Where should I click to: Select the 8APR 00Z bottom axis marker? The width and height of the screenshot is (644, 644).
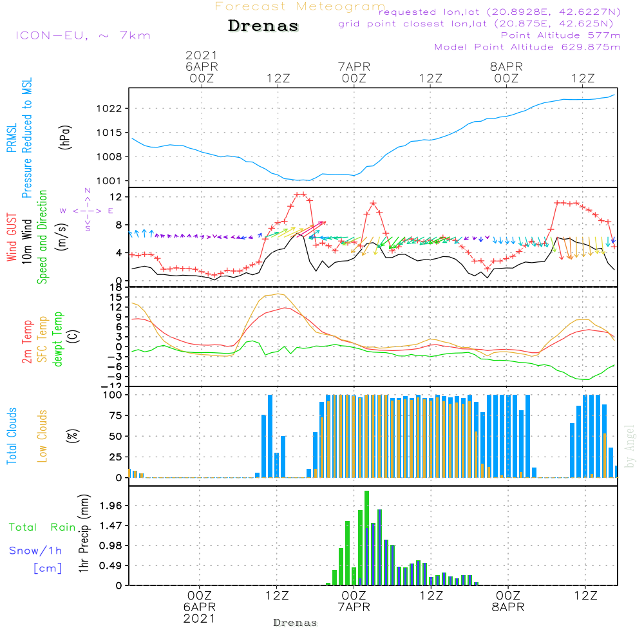click(x=508, y=601)
